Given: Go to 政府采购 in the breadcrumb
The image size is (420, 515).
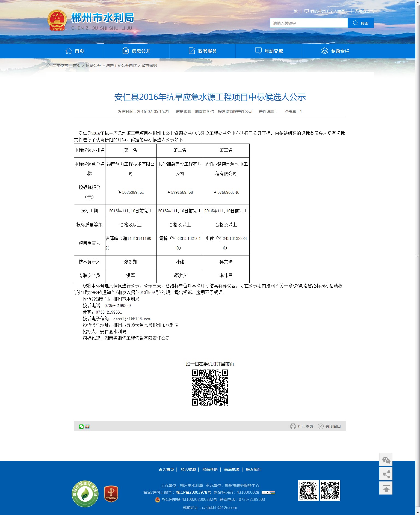Looking at the screenshot, I should (149, 66).
